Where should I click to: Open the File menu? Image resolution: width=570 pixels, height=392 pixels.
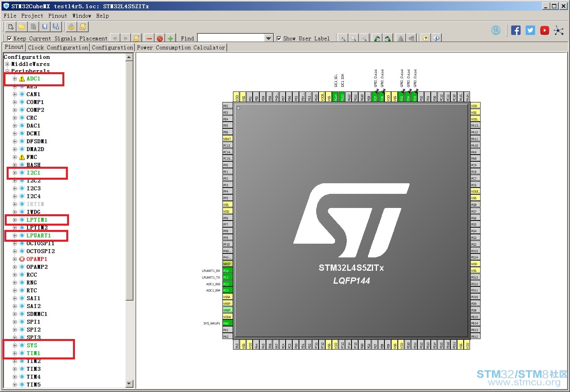click(10, 16)
